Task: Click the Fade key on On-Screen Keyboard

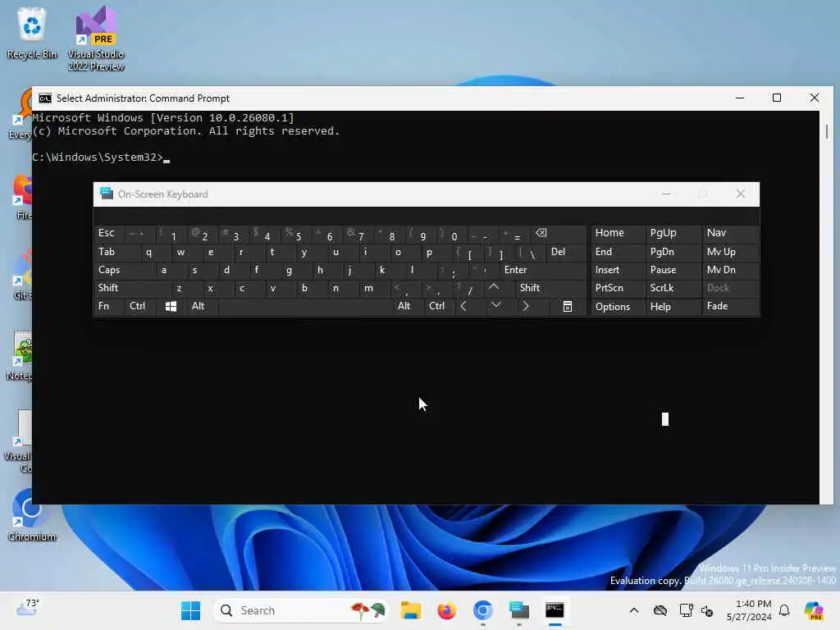Action: coord(729,307)
